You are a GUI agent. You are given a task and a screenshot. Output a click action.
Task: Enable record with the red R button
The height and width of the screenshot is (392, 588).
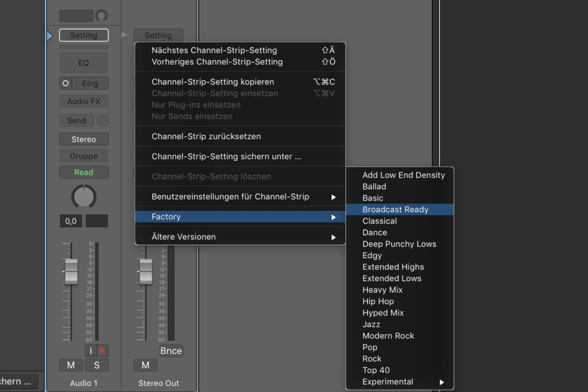point(102,351)
